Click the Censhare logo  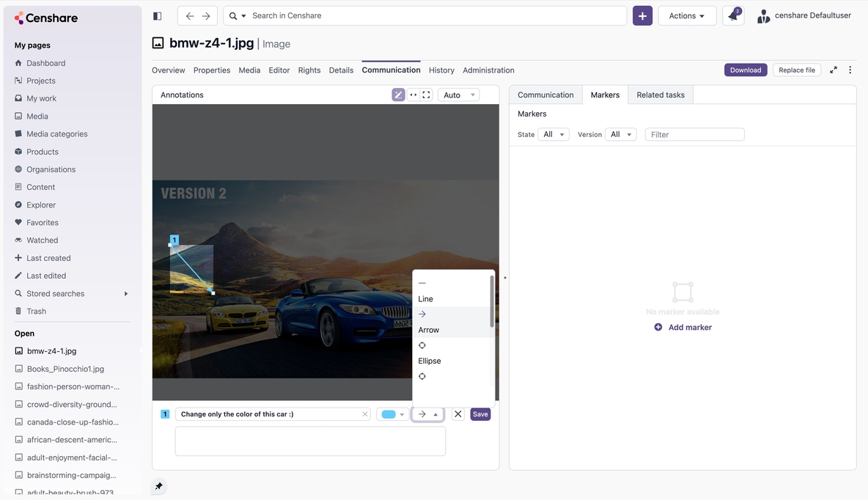46,18
